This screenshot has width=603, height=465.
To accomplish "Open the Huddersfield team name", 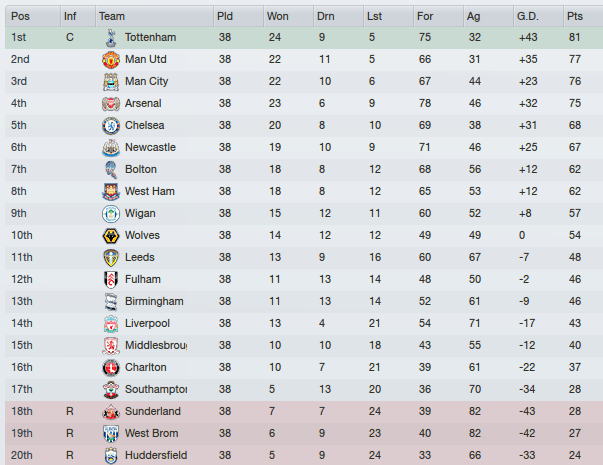I will click(x=157, y=456).
